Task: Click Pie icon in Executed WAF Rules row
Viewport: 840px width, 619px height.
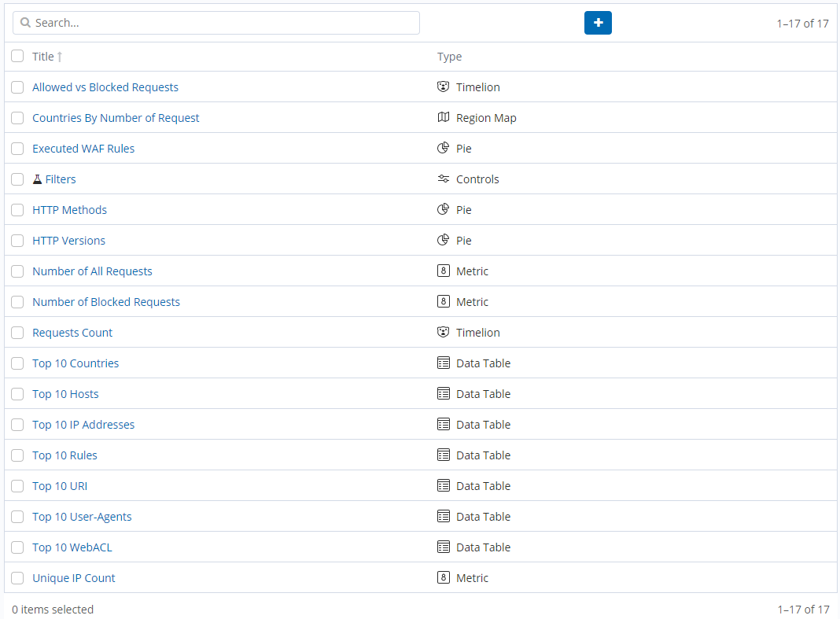Action: click(443, 148)
